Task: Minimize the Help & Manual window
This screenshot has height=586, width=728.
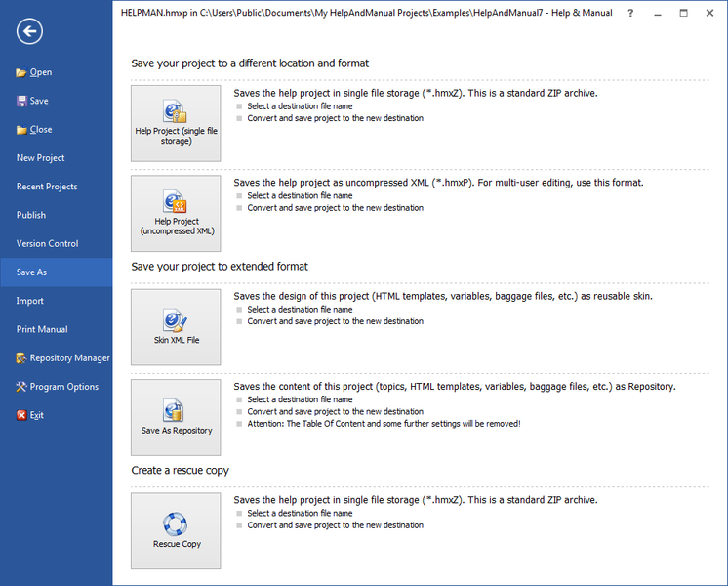Action: pyautogui.click(x=658, y=13)
